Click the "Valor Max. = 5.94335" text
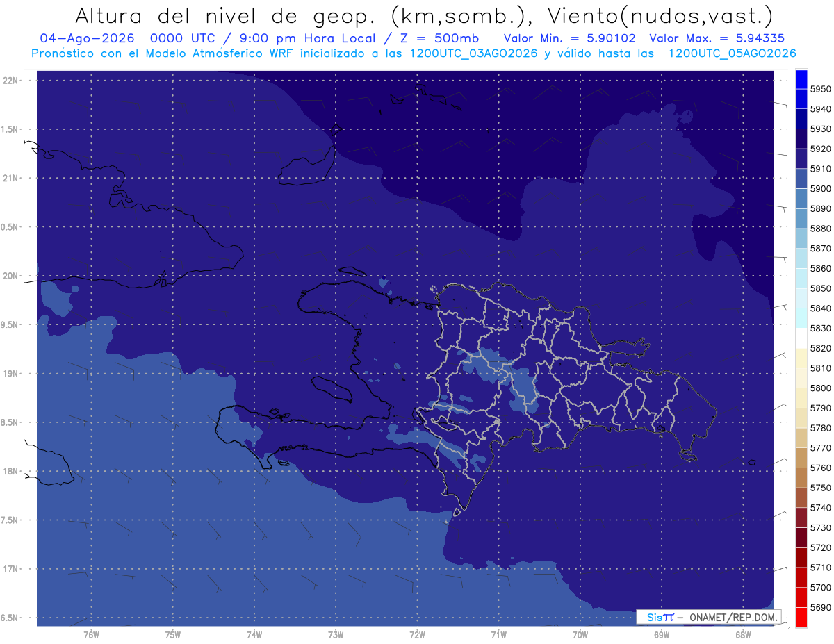The height and width of the screenshot is (644, 834). (717, 38)
